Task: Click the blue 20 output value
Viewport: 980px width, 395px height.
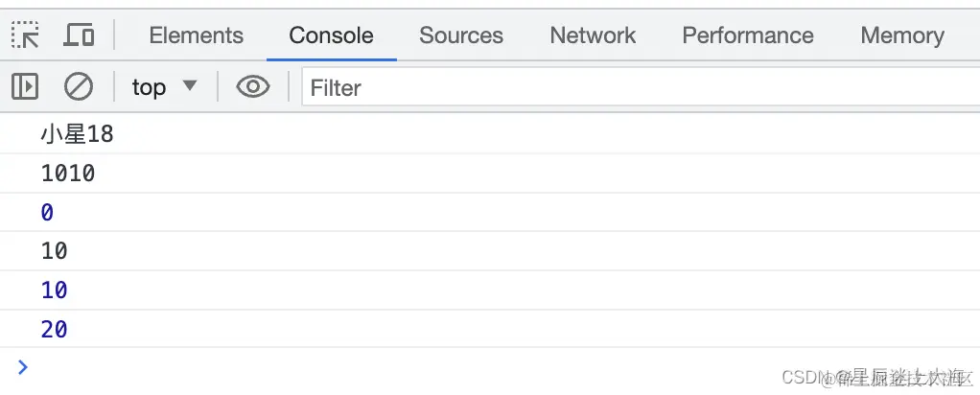Action: pos(55,330)
